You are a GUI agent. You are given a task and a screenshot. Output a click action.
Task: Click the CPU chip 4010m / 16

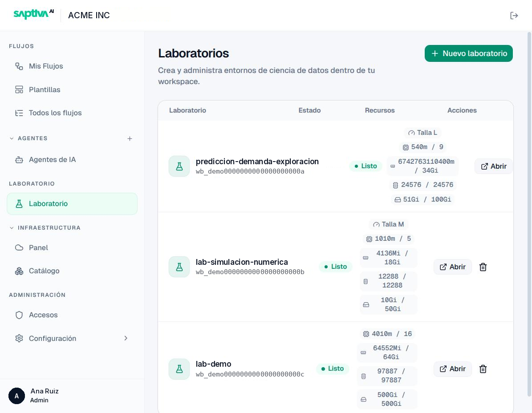[387, 334]
